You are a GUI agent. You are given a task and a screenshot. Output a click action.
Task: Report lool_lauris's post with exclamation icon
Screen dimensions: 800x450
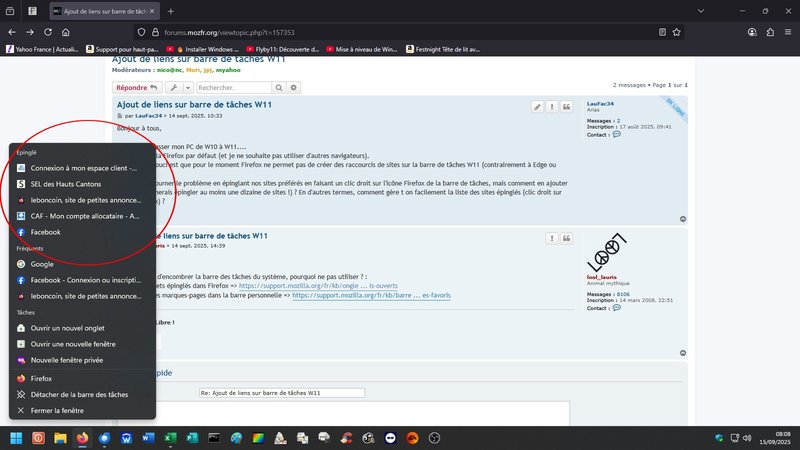click(552, 238)
